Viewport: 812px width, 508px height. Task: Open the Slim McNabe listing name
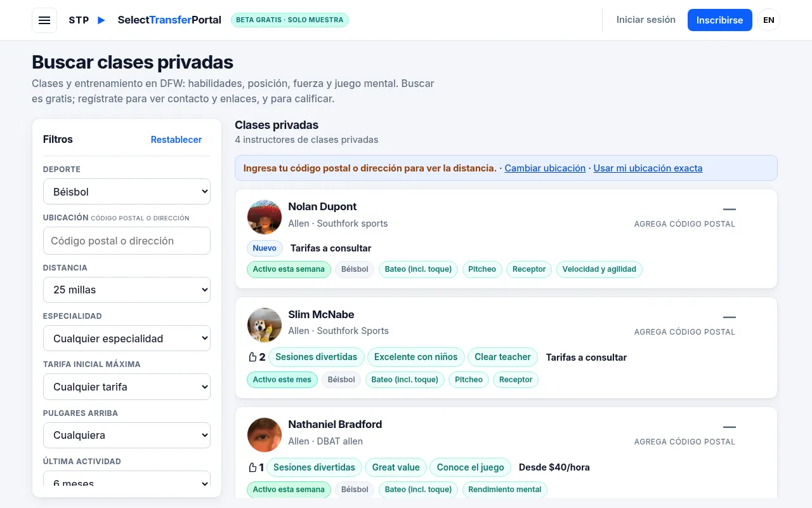321,314
